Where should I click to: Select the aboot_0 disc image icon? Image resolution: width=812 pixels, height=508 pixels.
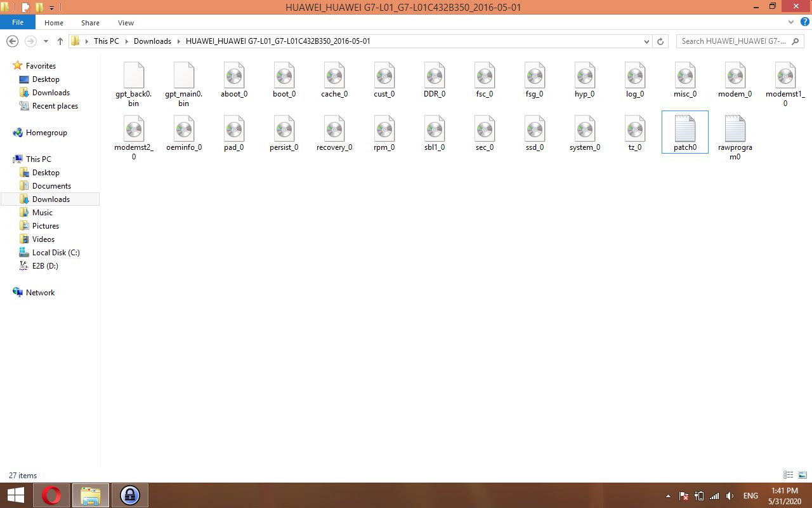(234, 75)
